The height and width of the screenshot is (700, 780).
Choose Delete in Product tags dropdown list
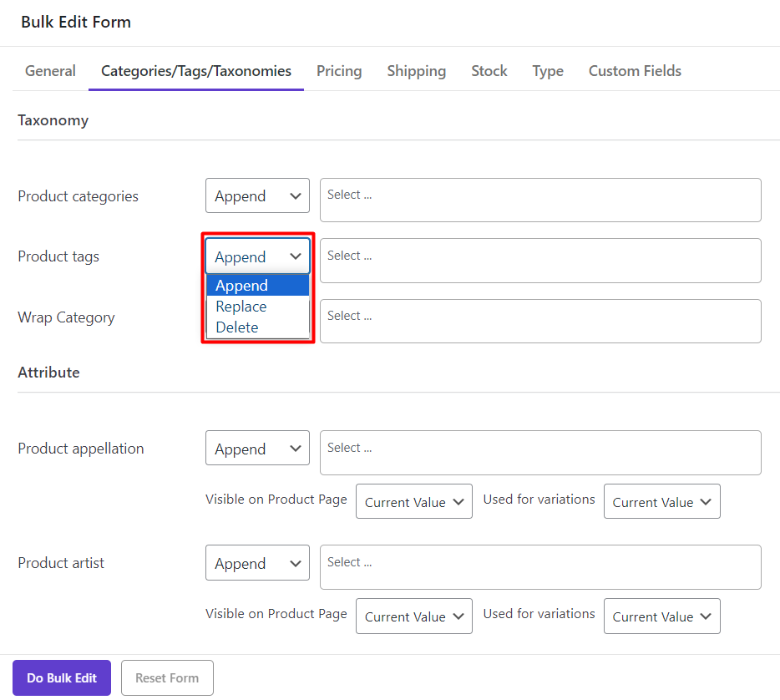coord(237,327)
